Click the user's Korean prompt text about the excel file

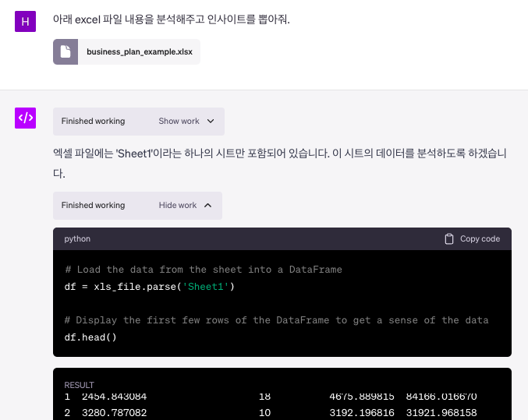click(x=172, y=19)
